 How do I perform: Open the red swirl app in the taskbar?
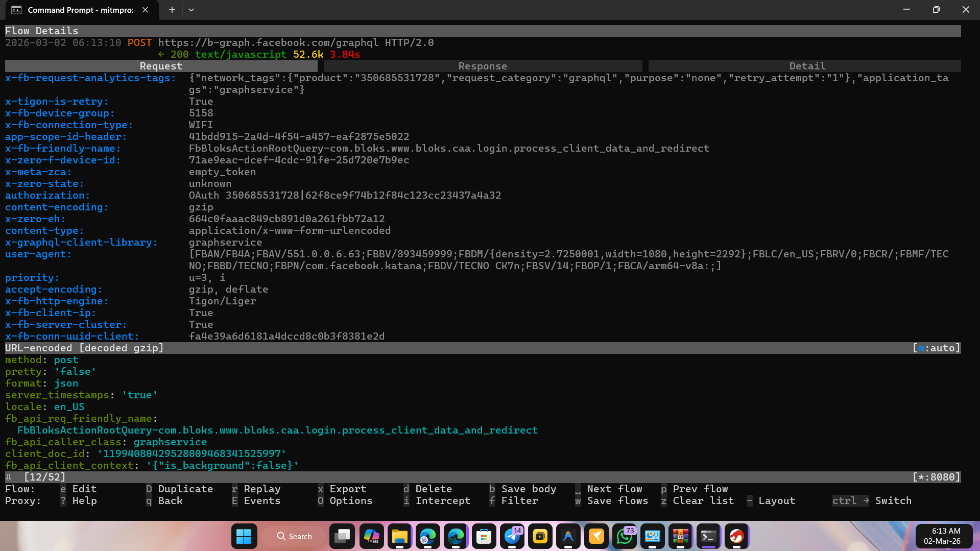point(736,536)
